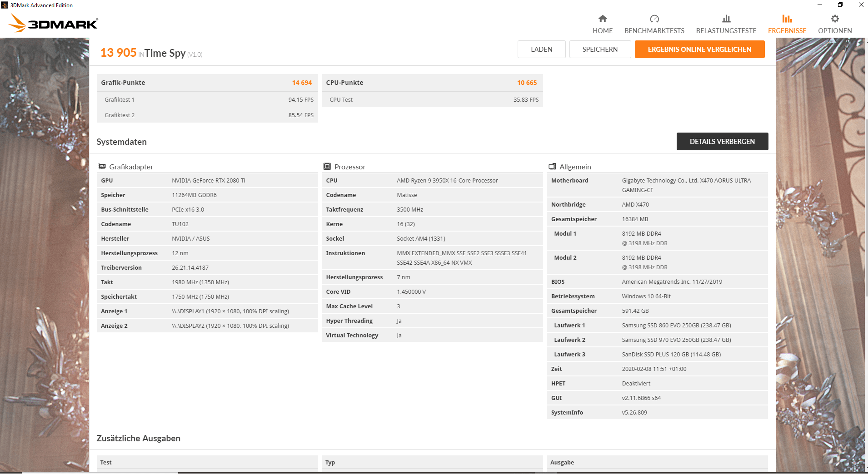The image size is (868, 474).
Task: Click SystemInfo version v5.26.809
Action: [634, 413]
